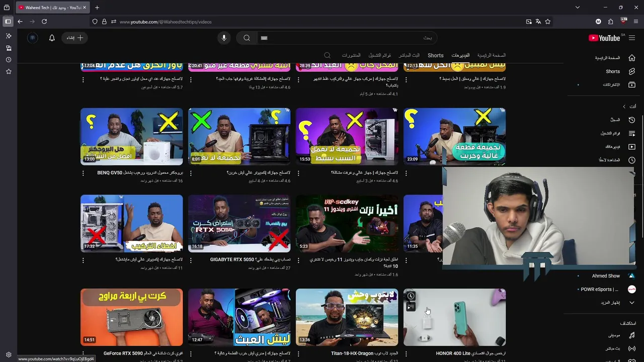The height and width of the screenshot is (362, 644).
Task: Open the Titan-18-HX-Dragon laptop video thumbnail
Action: click(x=347, y=317)
